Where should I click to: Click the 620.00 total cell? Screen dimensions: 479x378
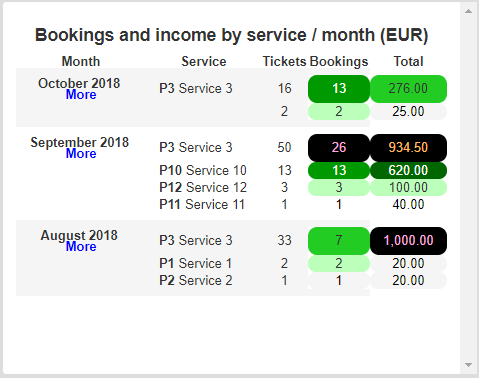[x=408, y=170]
